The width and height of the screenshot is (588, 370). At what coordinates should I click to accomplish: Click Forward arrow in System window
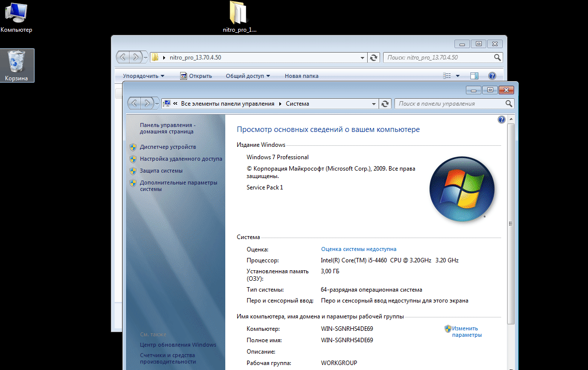click(x=147, y=103)
